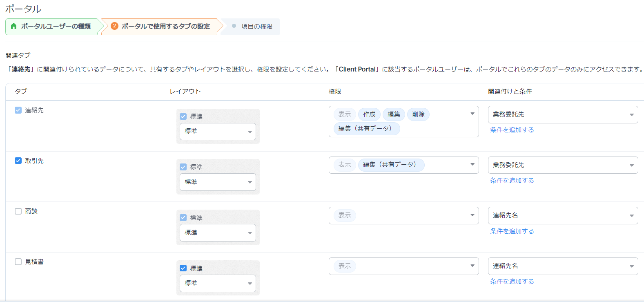The image size is (644, 302).
Task: Click 条件を追加する link in 連絡先 row
Action: click(512, 130)
